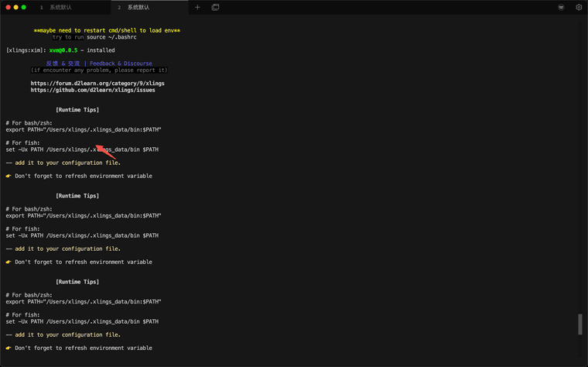Viewport: 588px width, 367px height.
Task: Open the settings gear in the top-right corner
Action: click(x=579, y=7)
